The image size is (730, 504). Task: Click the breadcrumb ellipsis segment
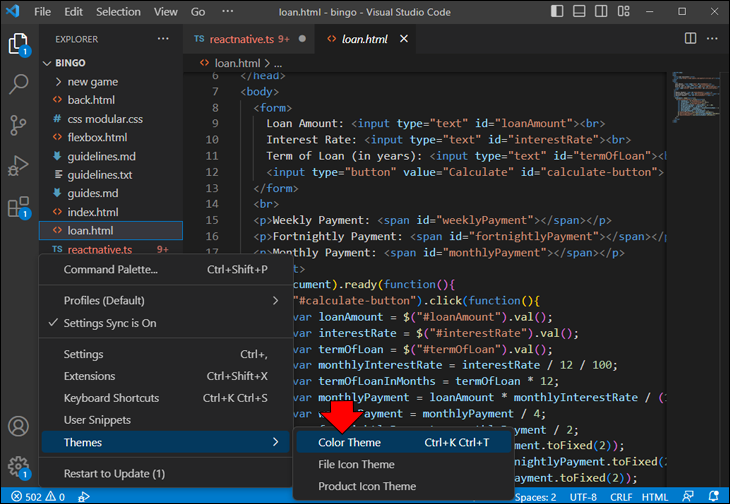click(278, 63)
